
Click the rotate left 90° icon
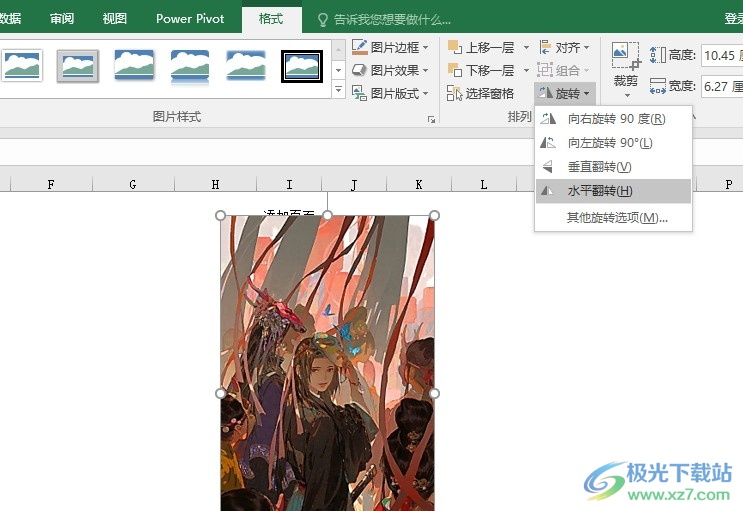coord(548,142)
